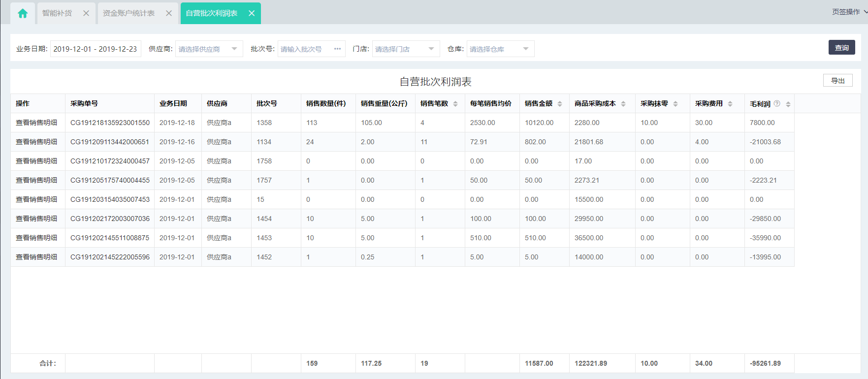This screenshot has width=868, height=379.
Task: Open the home tab icon
Action: 23,13
